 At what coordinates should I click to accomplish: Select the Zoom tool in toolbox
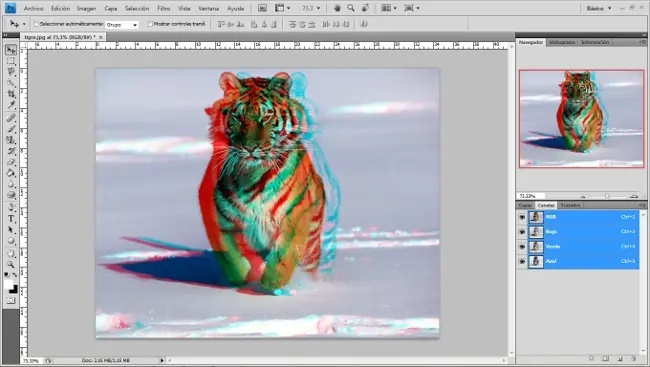[x=11, y=264]
